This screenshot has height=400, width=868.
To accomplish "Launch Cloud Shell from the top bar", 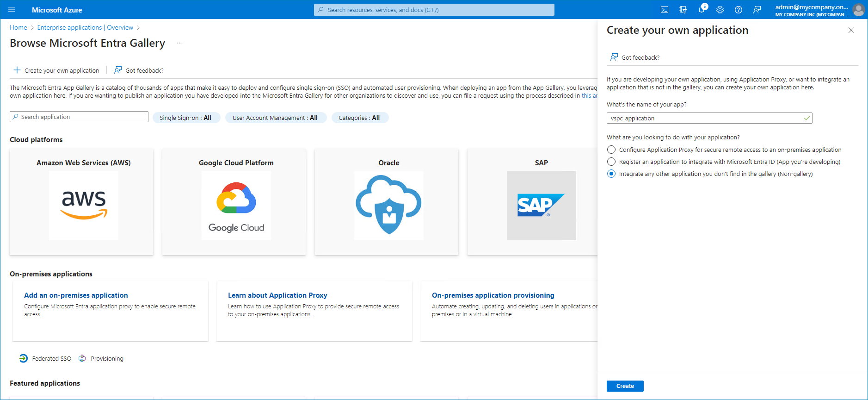I will click(665, 10).
